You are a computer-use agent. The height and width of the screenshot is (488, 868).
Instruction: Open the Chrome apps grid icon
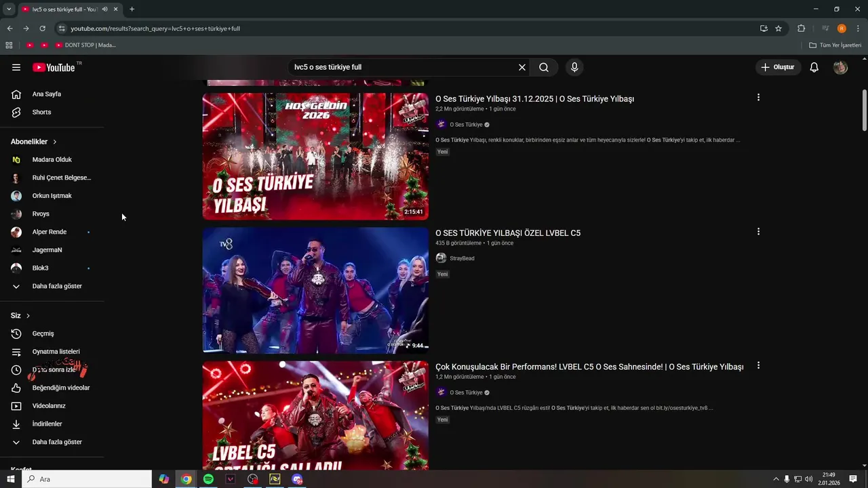[x=9, y=45]
